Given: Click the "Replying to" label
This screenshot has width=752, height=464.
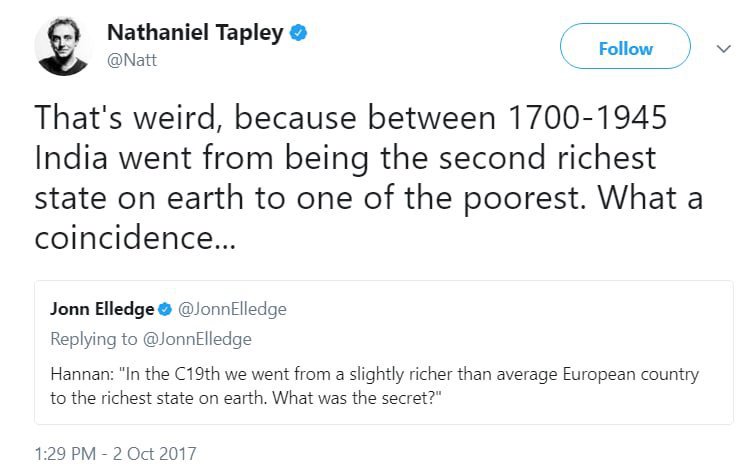Looking at the screenshot, I should [x=96, y=339].
